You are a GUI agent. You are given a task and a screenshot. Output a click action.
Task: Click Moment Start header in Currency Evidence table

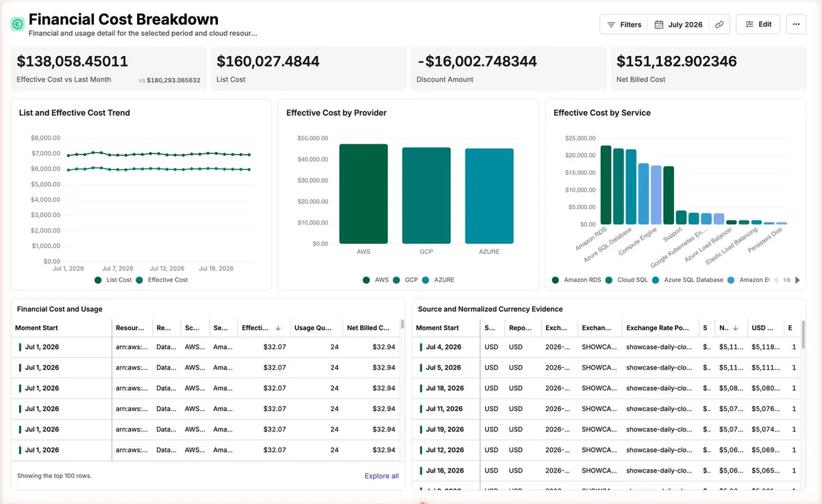[x=446, y=328]
